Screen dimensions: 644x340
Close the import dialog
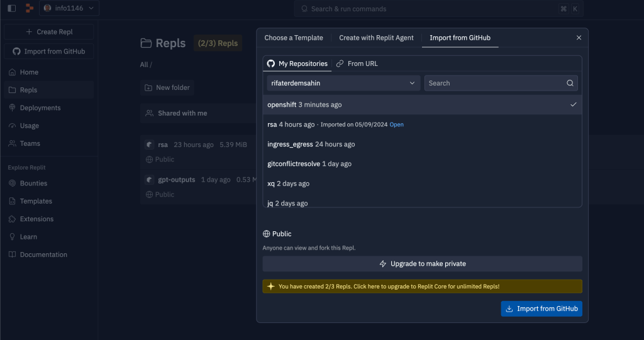coord(579,38)
